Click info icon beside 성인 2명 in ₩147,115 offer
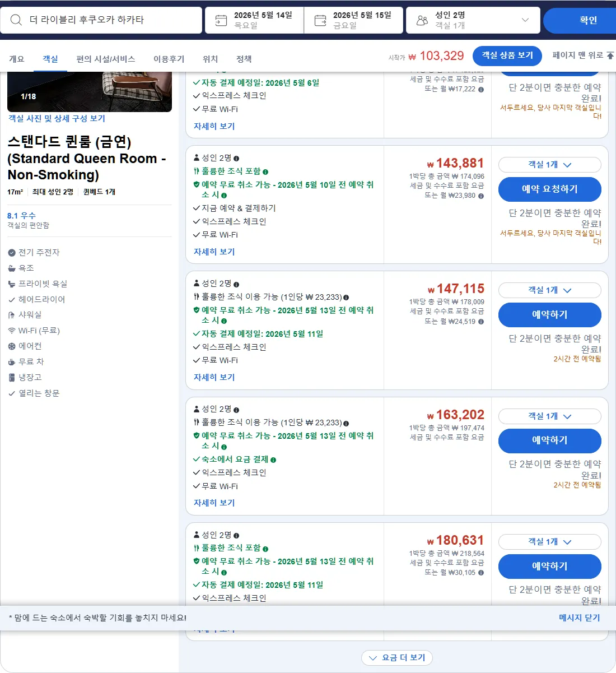Viewport: 616px width, 673px height. [x=236, y=284]
